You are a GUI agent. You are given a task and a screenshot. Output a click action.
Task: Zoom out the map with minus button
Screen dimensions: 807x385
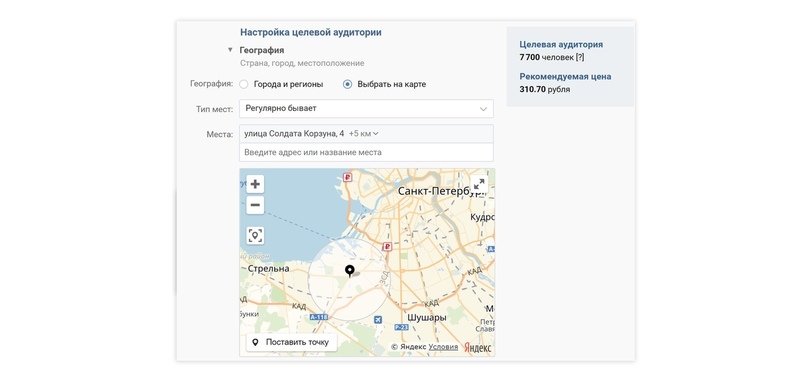click(x=255, y=205)
